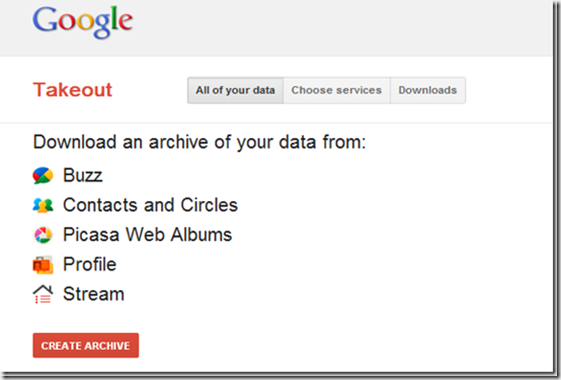561x380 pixels.
Task: Click the red Takeout title
Action: (x=73, y=90)
